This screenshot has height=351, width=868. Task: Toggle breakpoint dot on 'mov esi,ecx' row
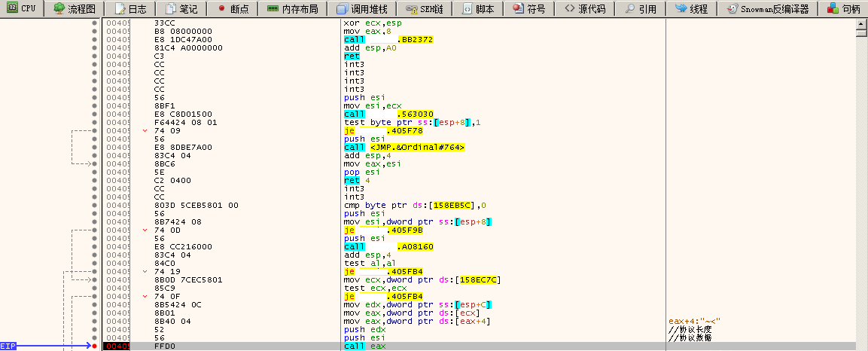95,105
